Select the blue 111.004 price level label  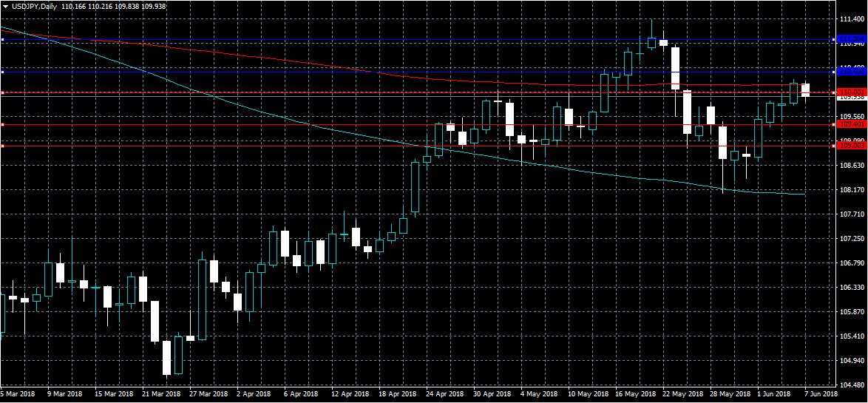point(852,38)
